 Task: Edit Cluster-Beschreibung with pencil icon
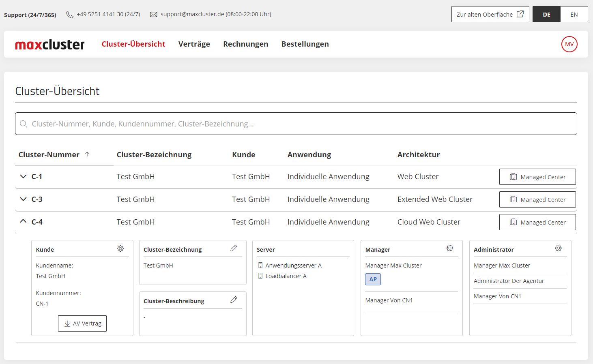coord(234,300)
